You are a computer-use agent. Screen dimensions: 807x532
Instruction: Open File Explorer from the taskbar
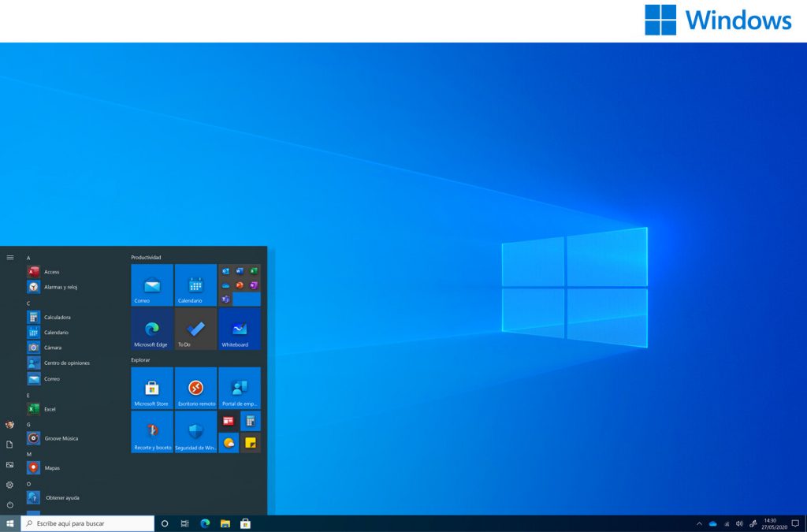point(225,524)
